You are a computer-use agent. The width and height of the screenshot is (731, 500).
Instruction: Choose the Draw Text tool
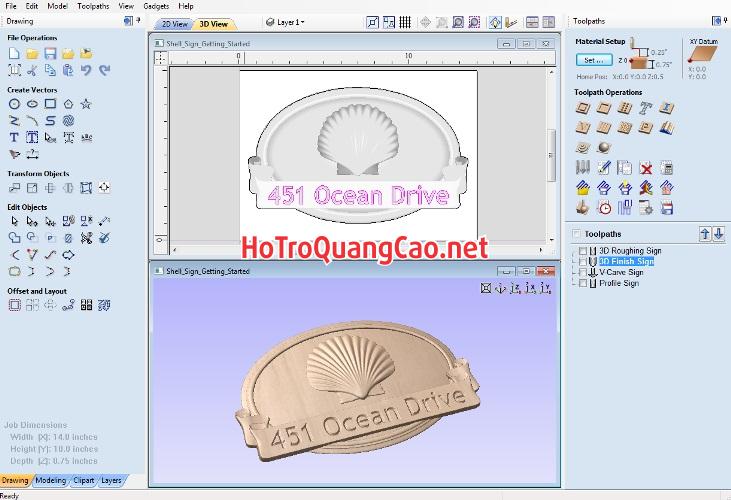(14, 137)
